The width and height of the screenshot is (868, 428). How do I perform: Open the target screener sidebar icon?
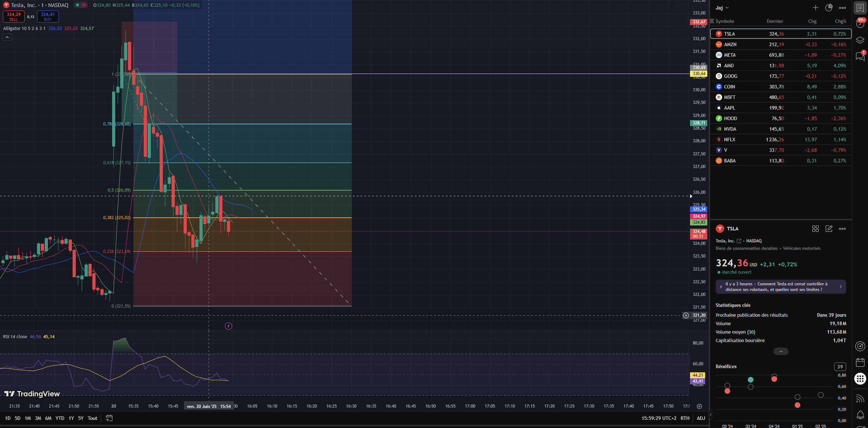coord(860,346)
